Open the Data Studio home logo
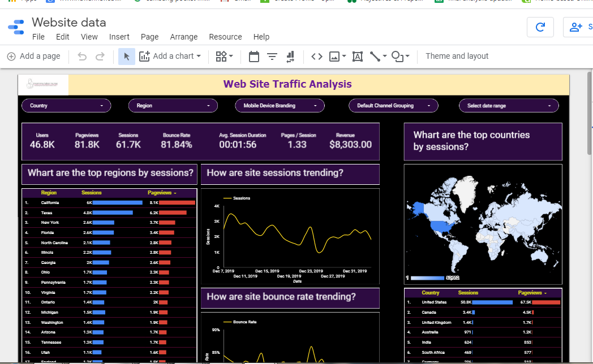The image size is (593, 364). coord(16,27)
